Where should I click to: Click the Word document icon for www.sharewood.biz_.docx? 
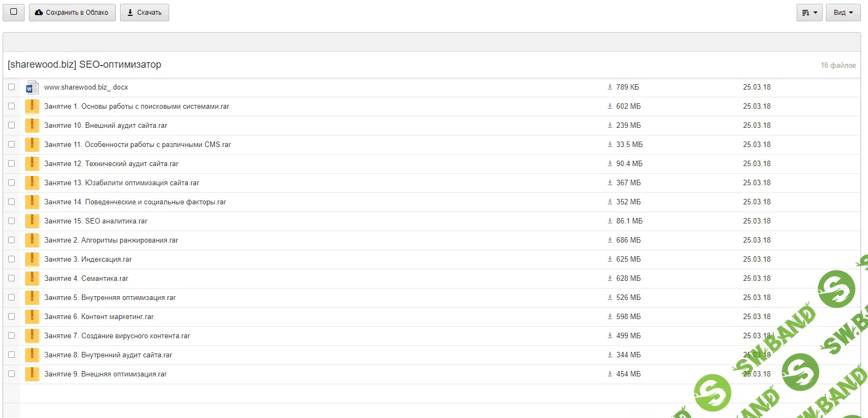click(x=32, y=87)
